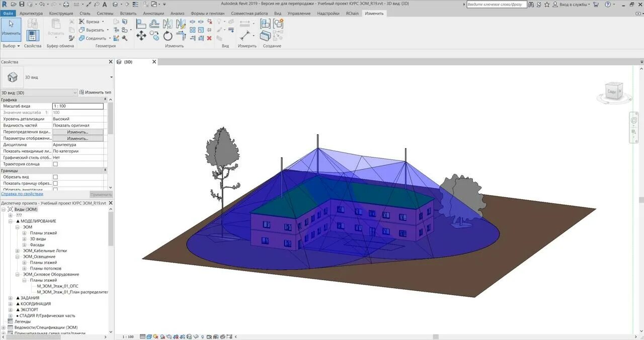The height and width of the screenshot is (340, 644).
Task: Select the Move tool (four-arrow icon)
Action: point(141,36)
